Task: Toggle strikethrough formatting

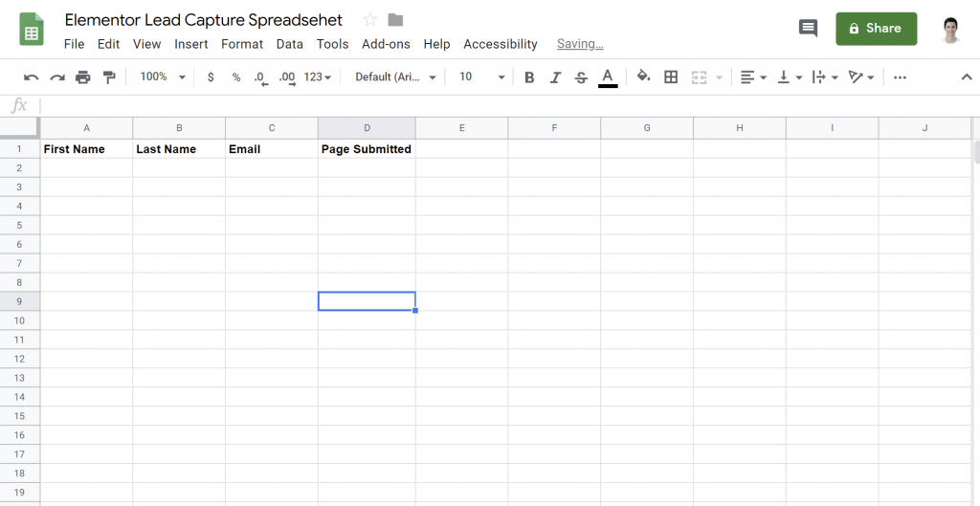Action: coord(581,77)
